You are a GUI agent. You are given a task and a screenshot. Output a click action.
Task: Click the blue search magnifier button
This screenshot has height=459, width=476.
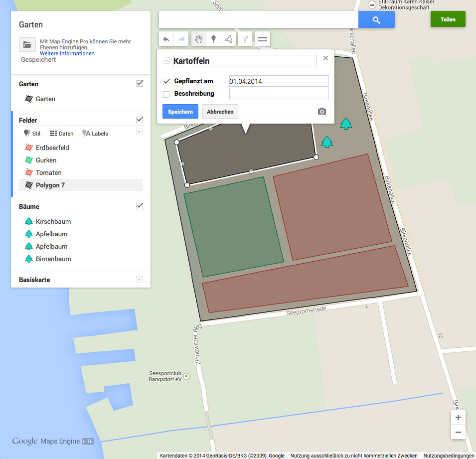(376, 20)
